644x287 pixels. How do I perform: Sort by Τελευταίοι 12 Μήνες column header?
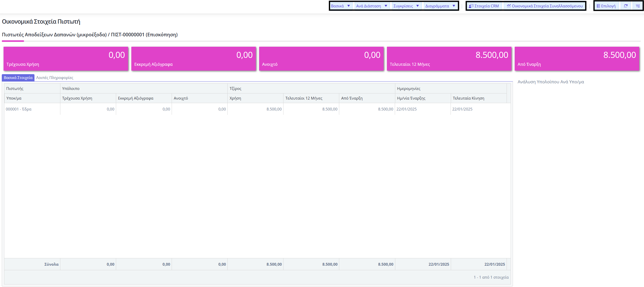(x=311, y=98)
